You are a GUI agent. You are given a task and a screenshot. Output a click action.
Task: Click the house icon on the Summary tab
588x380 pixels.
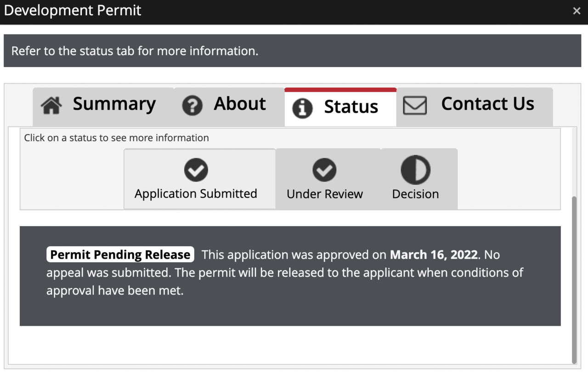[x=51, y=106]
